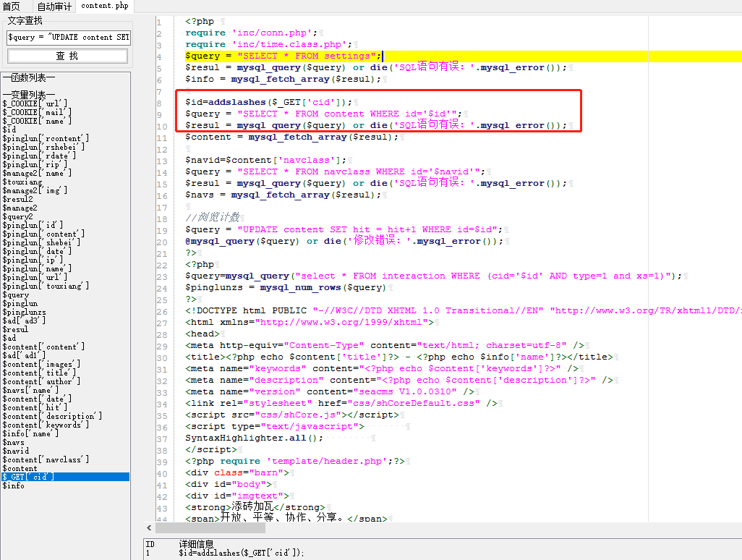742x560 pixels.
Task: Select $manage2['img'] variable entry
Action: (35, 190)
